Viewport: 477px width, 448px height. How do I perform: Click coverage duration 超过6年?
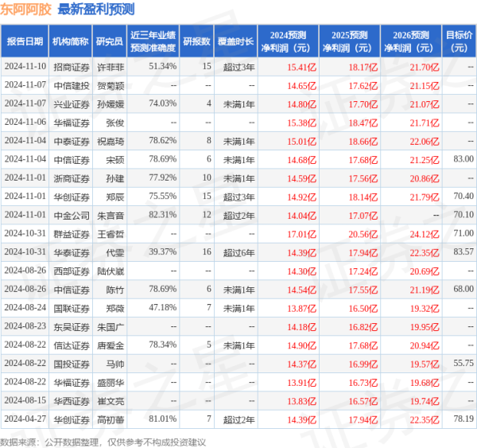tap(238, 253)
